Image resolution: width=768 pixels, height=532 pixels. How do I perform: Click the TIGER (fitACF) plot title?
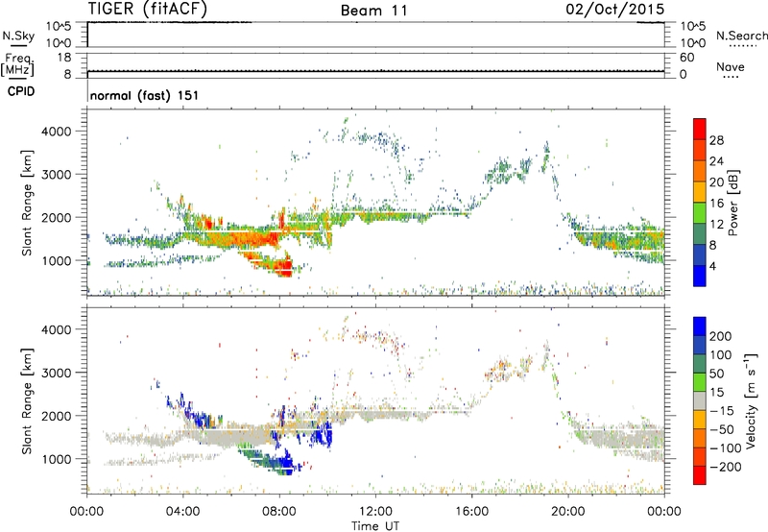pos(148,9)
